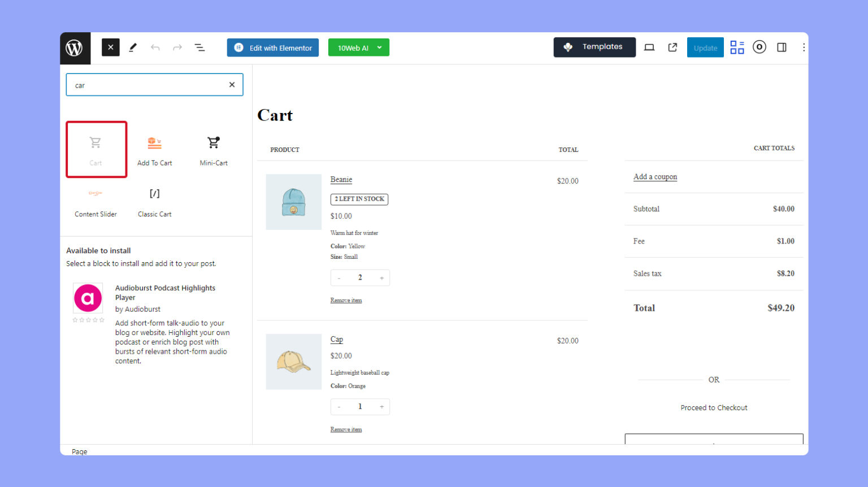
Task: Select the Cart block in the inserter
Action: click(x=96, y=149)
